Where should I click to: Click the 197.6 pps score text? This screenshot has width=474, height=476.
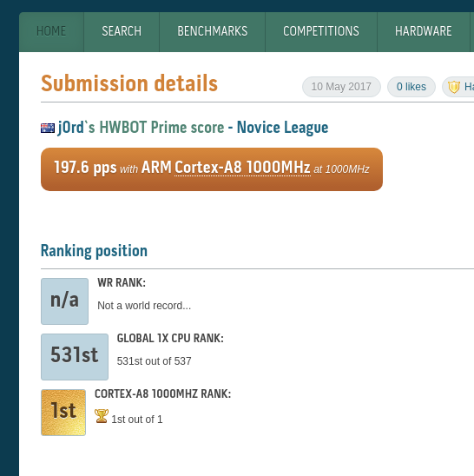coord(85,168)
